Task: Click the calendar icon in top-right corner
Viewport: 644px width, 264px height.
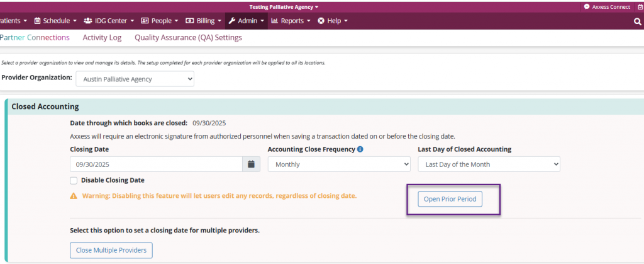Action: click(x=640, y=7)
